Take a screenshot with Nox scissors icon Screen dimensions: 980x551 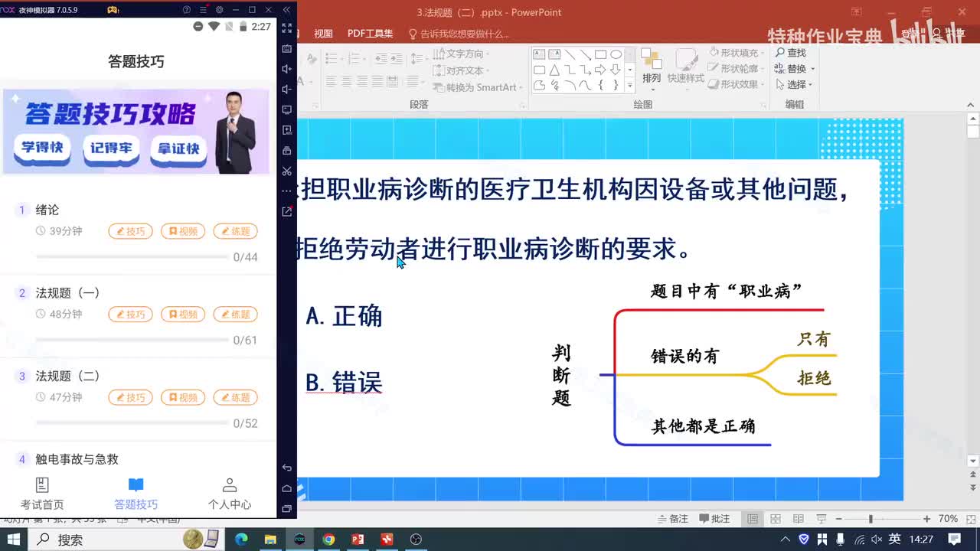[287, 171]
